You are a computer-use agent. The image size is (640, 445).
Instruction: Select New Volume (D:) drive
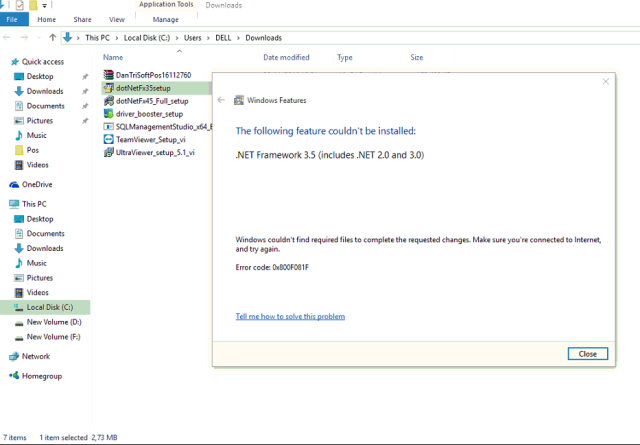(54, 322)
